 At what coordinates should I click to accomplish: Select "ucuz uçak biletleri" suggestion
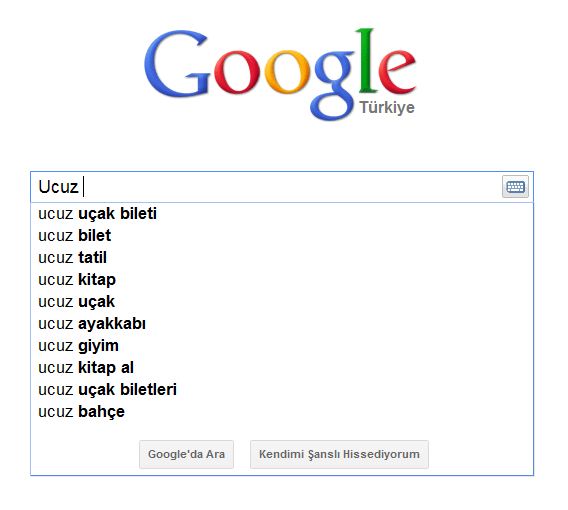282,390
